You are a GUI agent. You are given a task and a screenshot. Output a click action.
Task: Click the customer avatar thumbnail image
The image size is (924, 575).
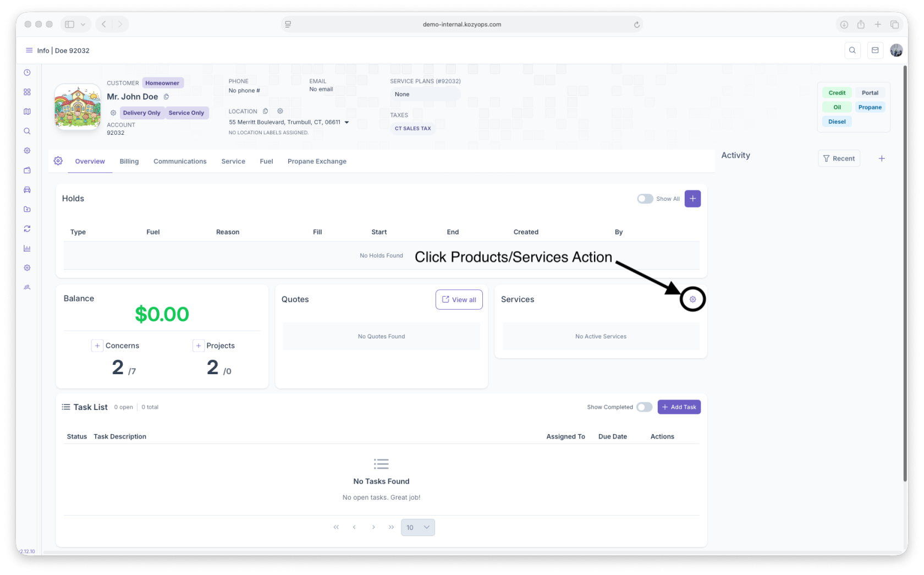(78, 107)
